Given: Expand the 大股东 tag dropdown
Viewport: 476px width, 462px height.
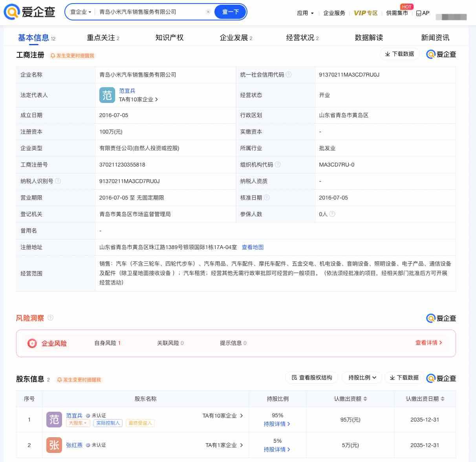Looking at the screenshot, I should coord(78,423).
